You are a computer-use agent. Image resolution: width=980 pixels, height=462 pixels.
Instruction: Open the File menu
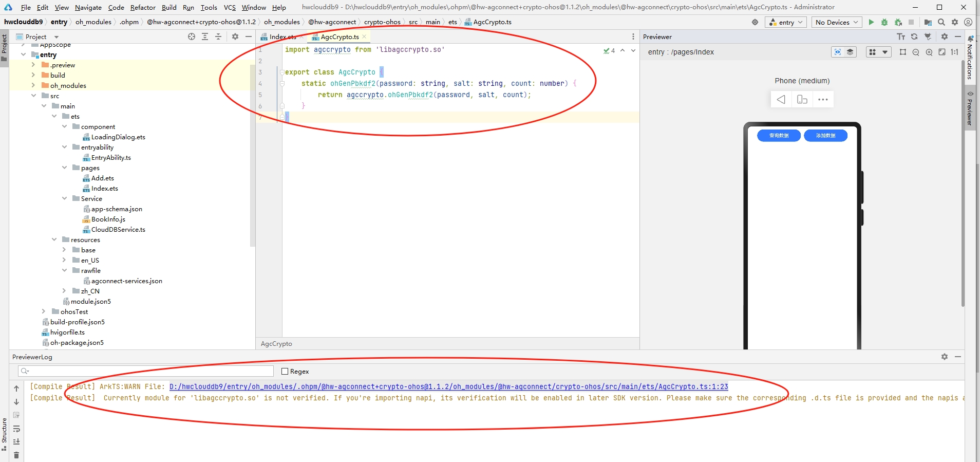[26, 7]
